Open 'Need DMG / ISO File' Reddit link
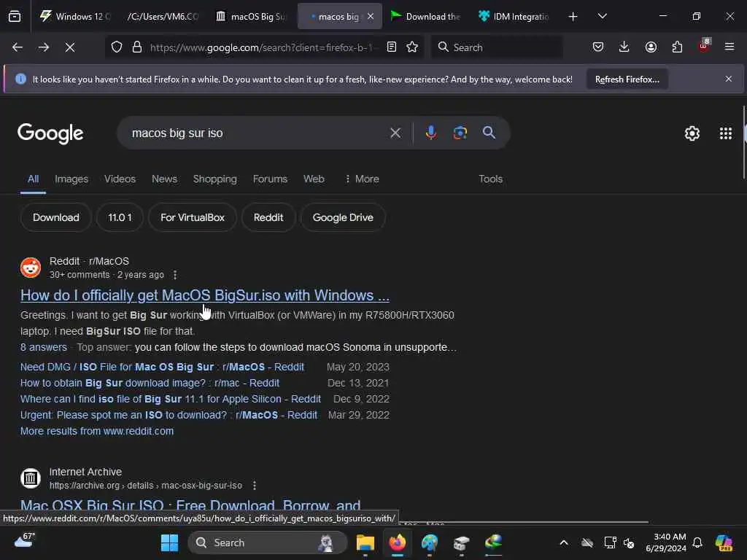 pos(162,367)
